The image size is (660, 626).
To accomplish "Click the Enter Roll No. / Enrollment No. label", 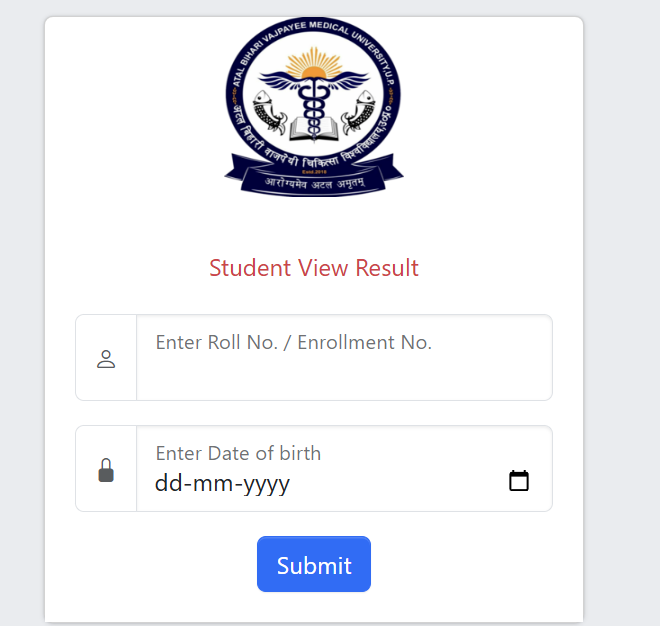I will click(294, 342).
